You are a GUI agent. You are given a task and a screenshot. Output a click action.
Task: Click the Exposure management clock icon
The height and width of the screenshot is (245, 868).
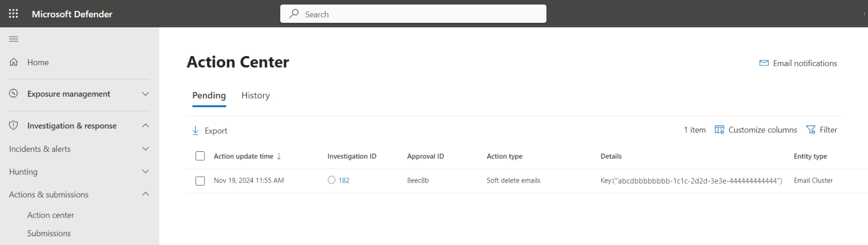14,93
